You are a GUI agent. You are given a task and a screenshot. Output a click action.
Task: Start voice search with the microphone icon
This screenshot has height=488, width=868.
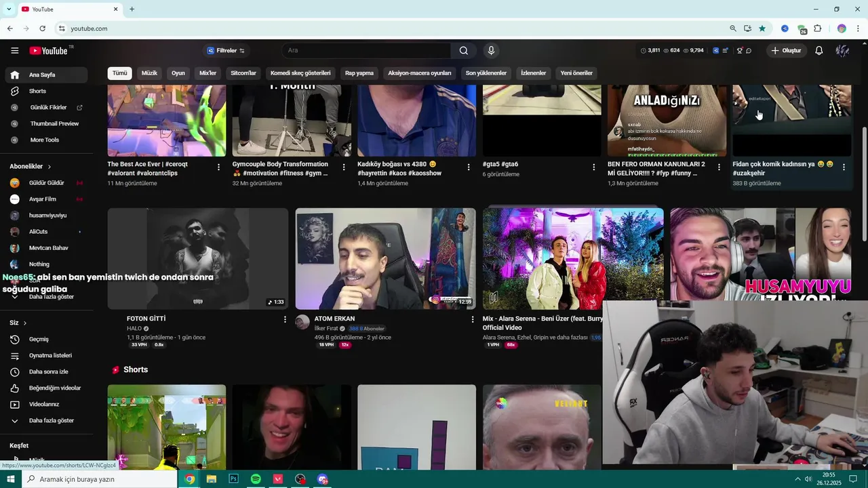(491, 51)
